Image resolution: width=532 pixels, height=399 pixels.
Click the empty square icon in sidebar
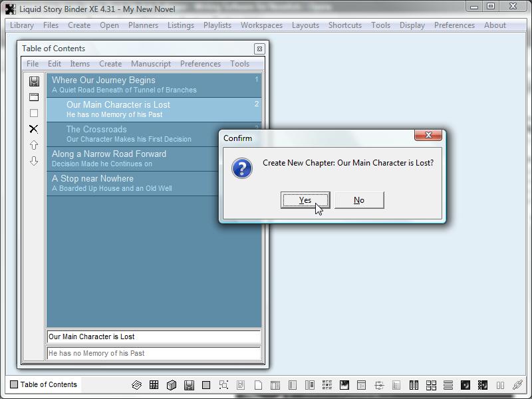point(34,113)
